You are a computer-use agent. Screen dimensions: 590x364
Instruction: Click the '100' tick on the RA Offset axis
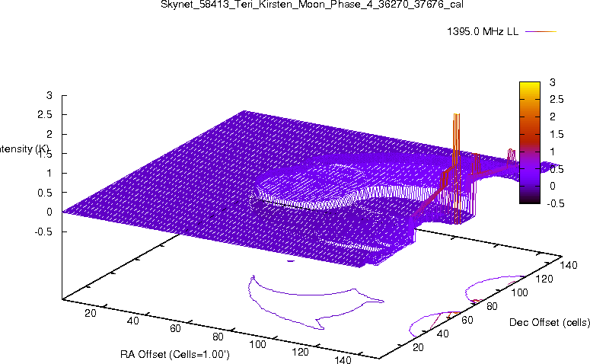point(258,344)
